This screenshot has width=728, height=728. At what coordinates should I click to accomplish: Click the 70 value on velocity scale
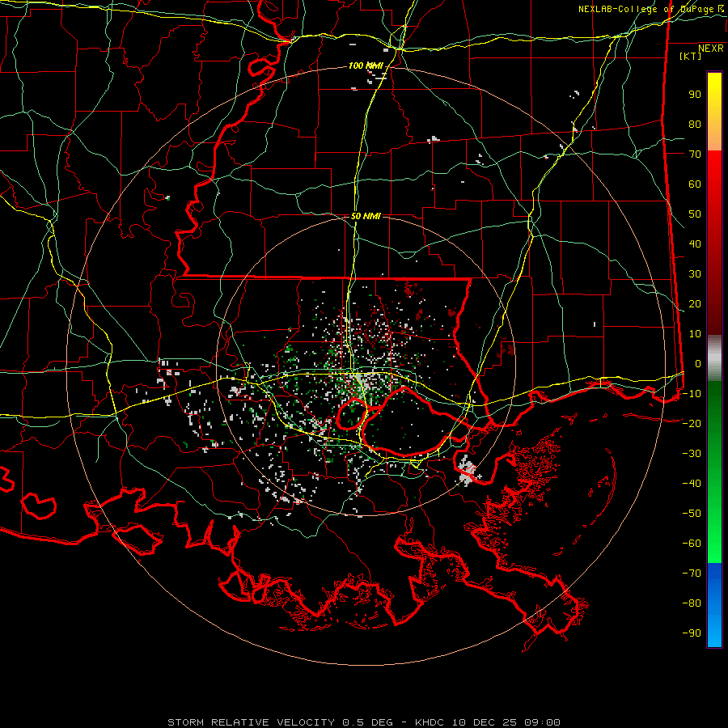695,154
